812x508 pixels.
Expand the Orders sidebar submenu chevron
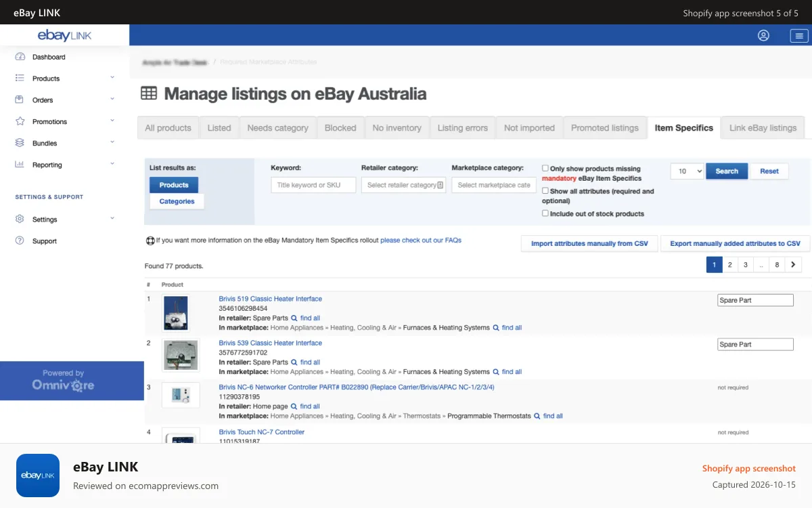(112, 99)
